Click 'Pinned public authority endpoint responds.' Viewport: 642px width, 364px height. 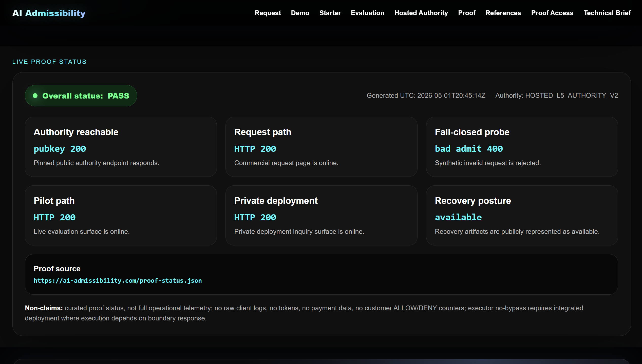(96, 163)
